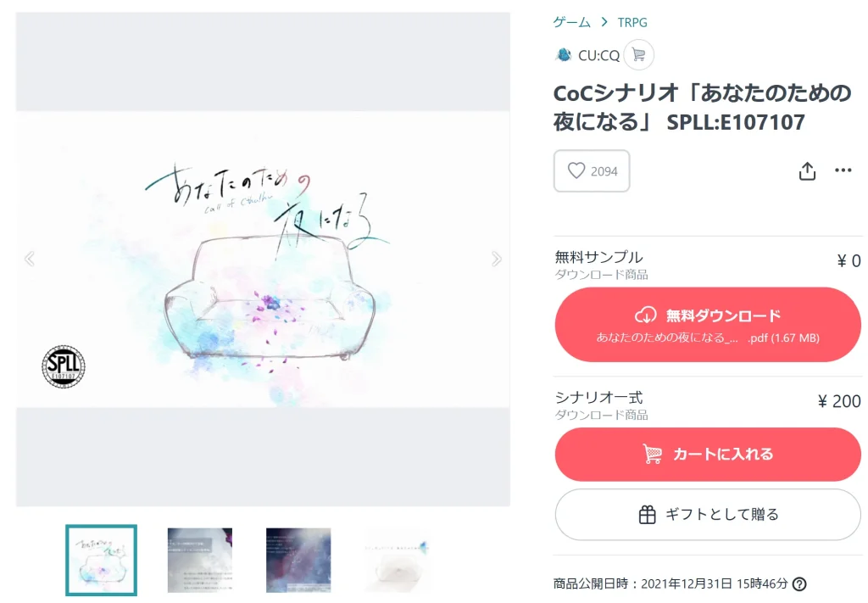Image resolution: width=868 pixels, height=603 pixels.
Task: Click the share upload icon
Action: [807, 171]
